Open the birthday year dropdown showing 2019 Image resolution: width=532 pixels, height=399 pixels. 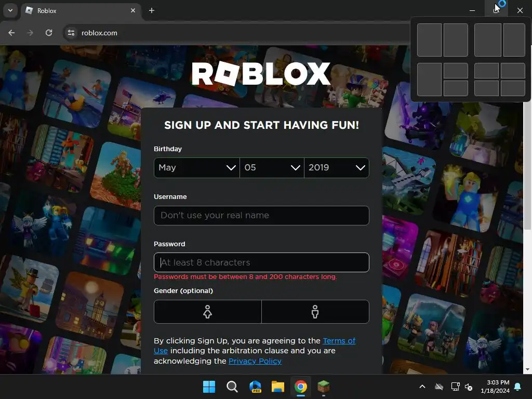pos(337,168)
